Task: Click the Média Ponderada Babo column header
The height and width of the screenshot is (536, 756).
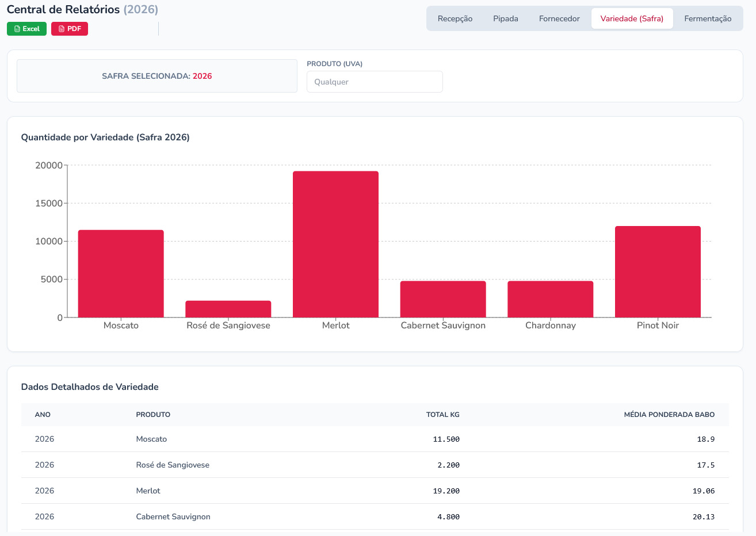Action: pyautogui.click(x=669, y=415)
